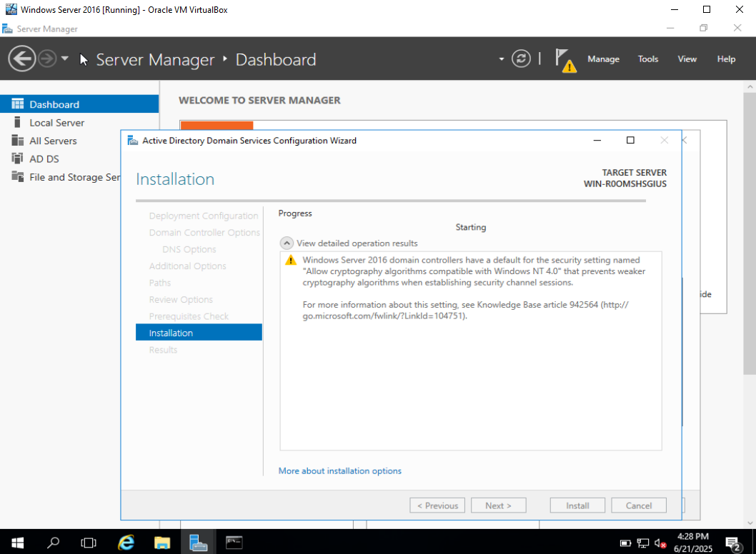756x554 pixels.
Task: Select Prerequisites Check wizard step
Action: tap(189, 316)
